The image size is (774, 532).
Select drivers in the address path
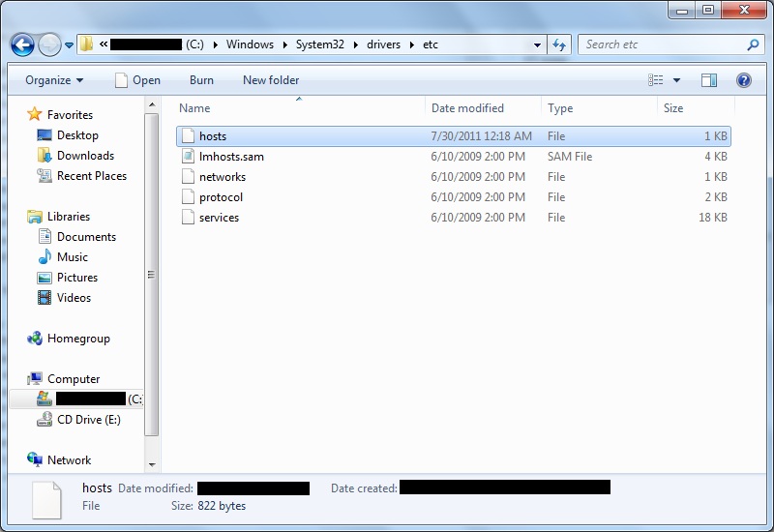coord(383,44)
